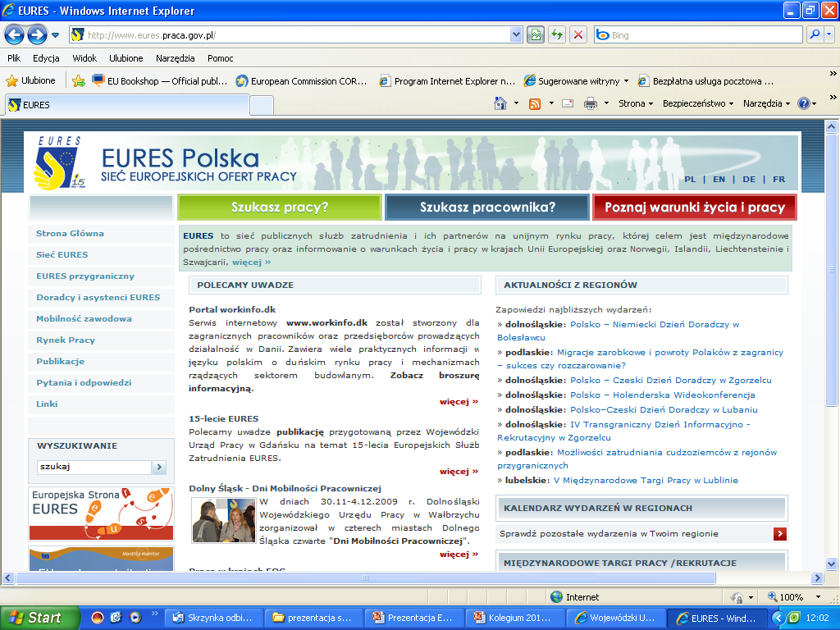Open Skrzynka odbiorcza taskbar item
This screenshot has width=840, height=630.
pyautogui.click(x=212, y=618)
